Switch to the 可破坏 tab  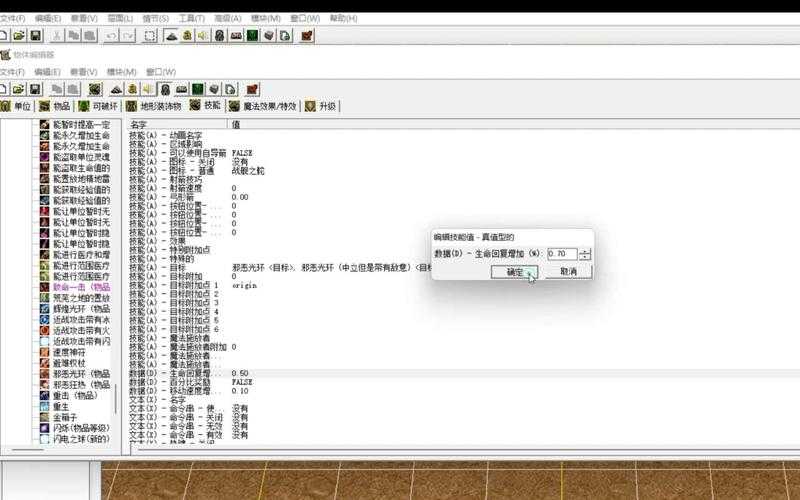click(x=98, y=106)
